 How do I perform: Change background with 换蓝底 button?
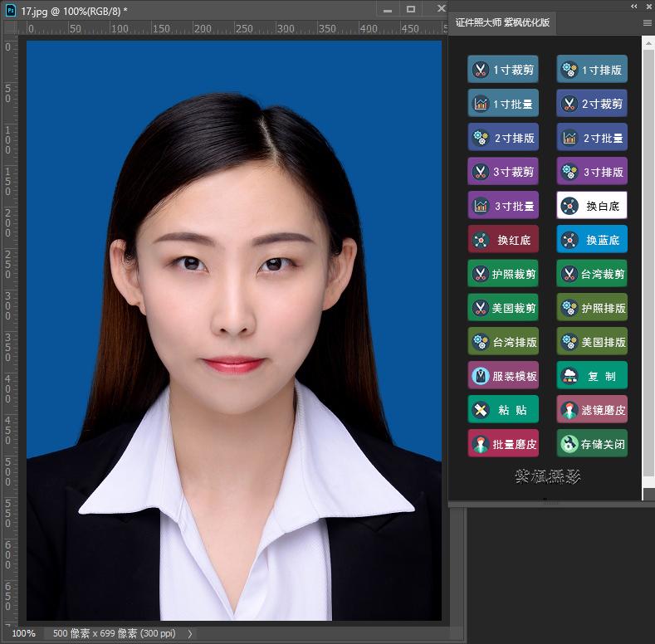pyautogui.click(x=592, y=239)
